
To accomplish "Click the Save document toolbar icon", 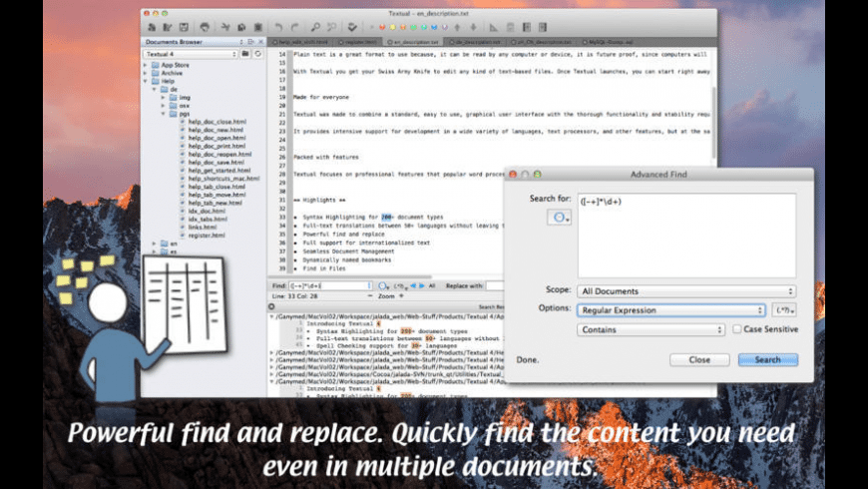I will pos(184,27).
